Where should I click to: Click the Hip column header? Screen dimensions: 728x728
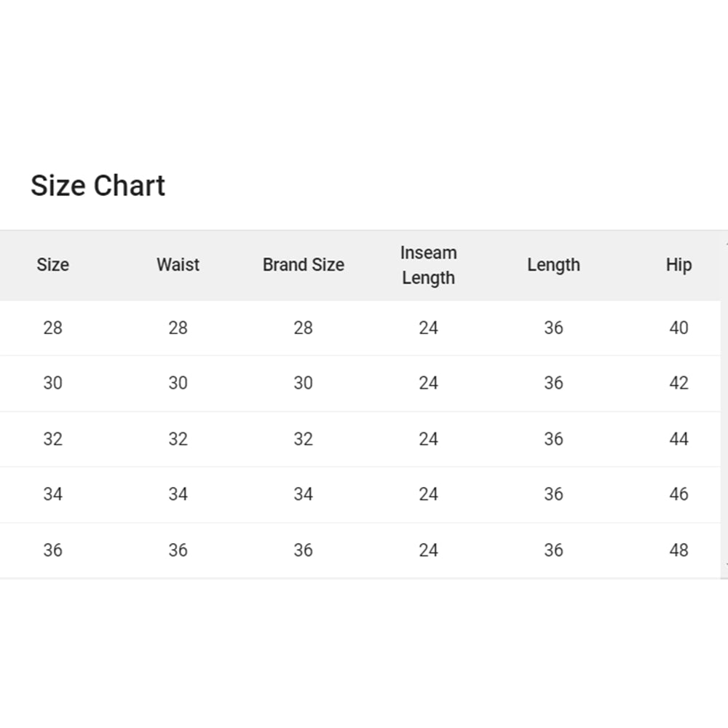pos(678,265)
